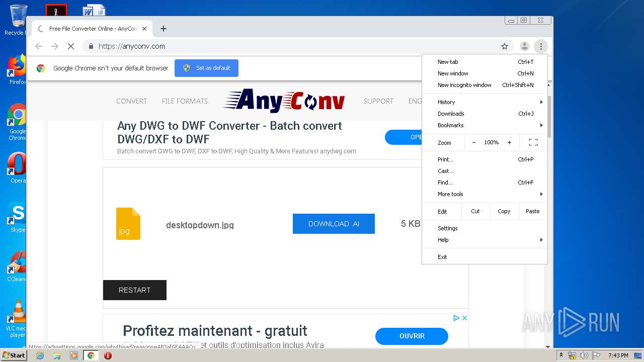Image resolution: width=644 pixels, height=362 pixels.
Task: Open the Adobe Reader desktop icon
Action: point(56,10)
